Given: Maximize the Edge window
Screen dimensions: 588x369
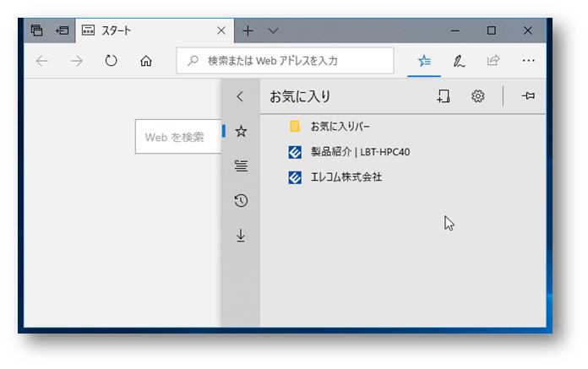Looking at the screenshot, I should [x=491, y=30].
